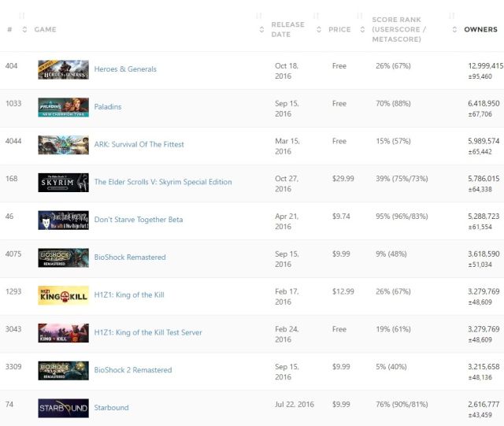Image resolution: width=504 pixels, height=426 pixels.
Task: Open H1Z1: King of the Kill link
Action: click(x=129, y=295)
